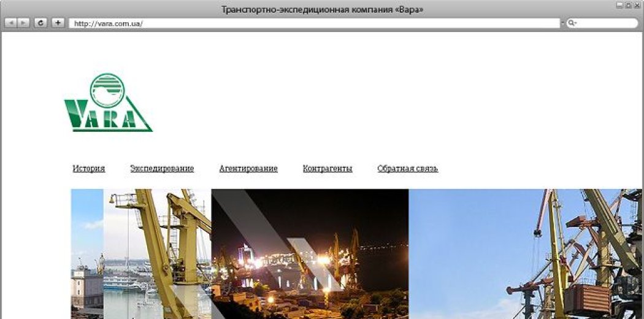The width and height of the screenshot is (644, 319).
Task: Click the browser search field
Action: coord(602,23)
